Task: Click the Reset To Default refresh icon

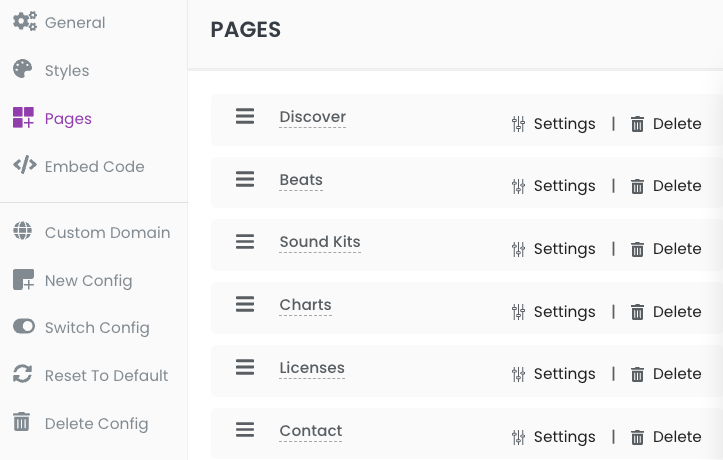Action: tap(23, 374)
